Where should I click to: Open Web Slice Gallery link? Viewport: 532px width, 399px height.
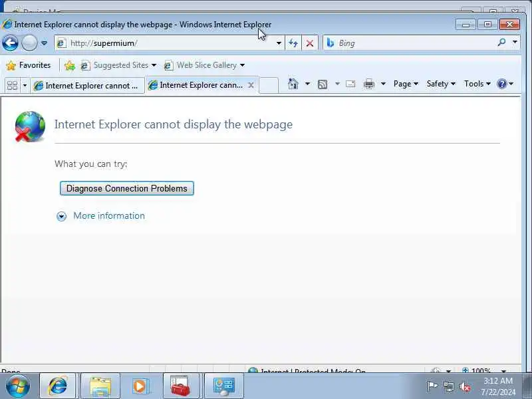coord(201,65)
